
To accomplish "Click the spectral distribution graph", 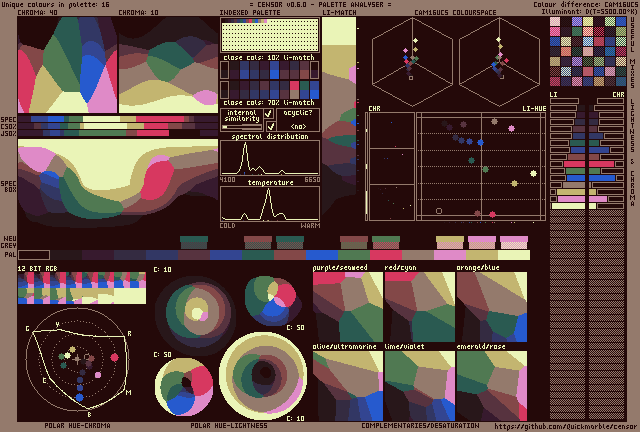I will coord(270,158).
